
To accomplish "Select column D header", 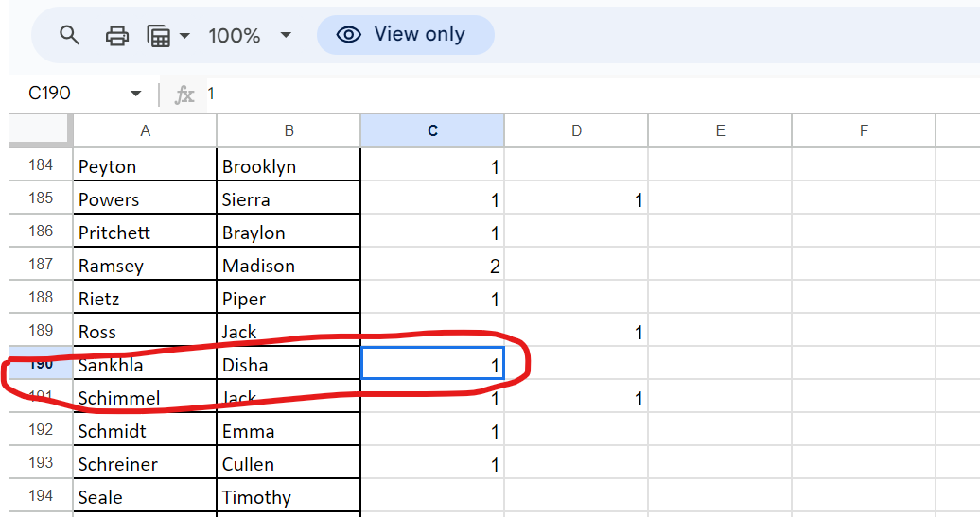I will pyautogui.click(x=576, y=131).
